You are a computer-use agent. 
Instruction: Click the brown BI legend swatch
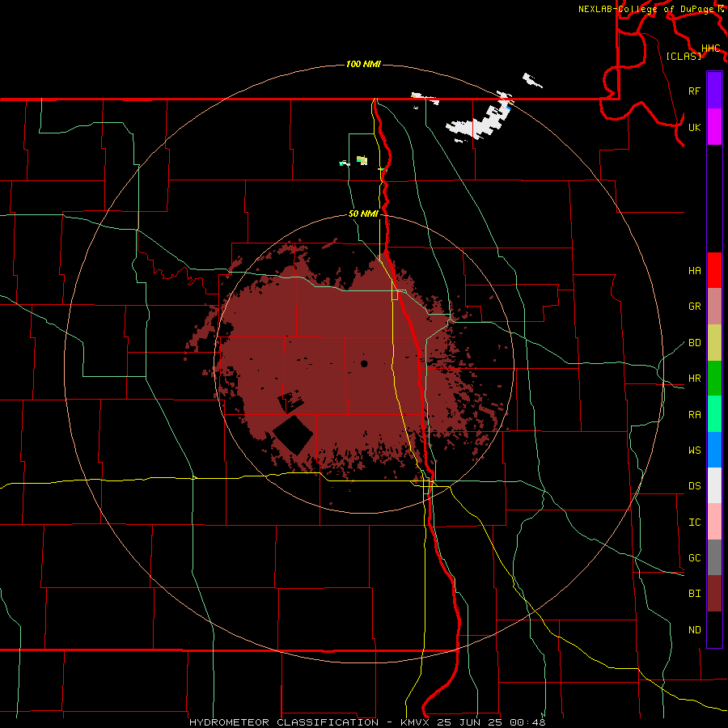coord(714,594)
